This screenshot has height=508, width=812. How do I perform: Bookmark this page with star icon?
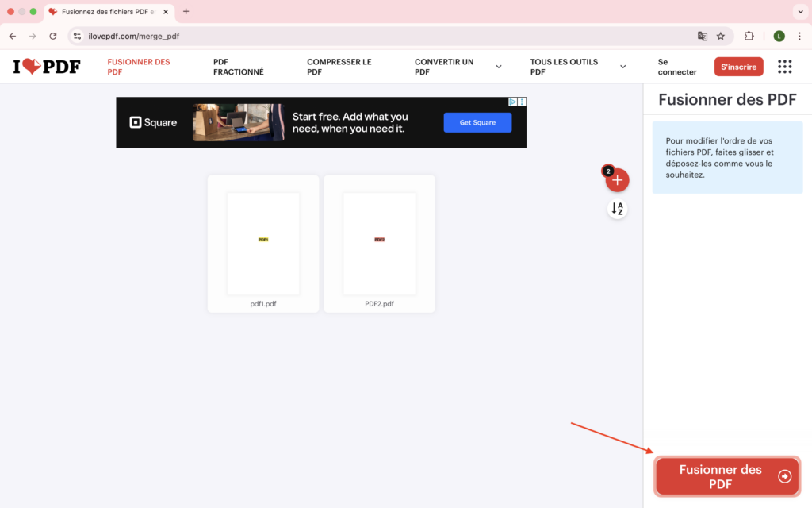(x=721, y=36)
